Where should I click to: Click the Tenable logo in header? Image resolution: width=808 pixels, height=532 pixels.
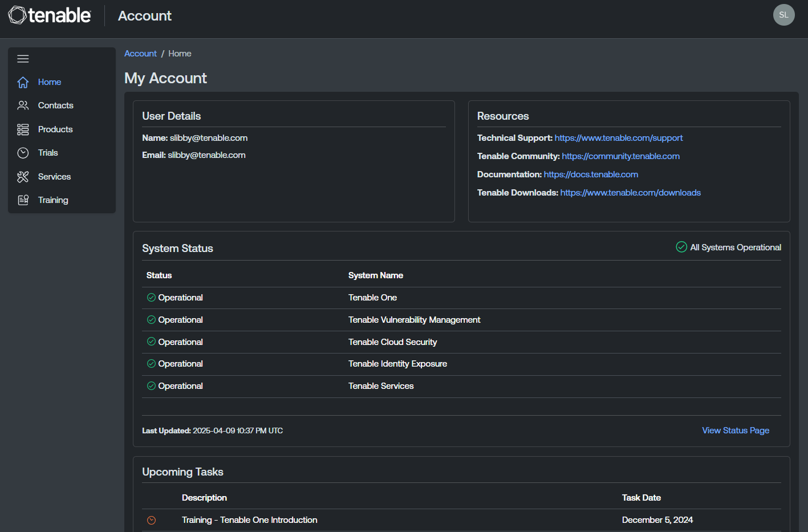coord(50,15)
